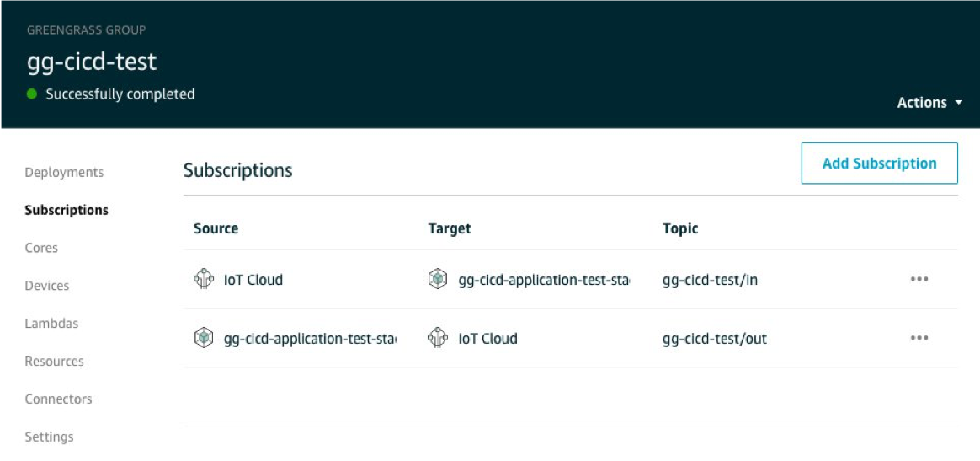Click the gg-cicd-application-test source in the second row
Viewport: 980px width, 461px height.
coord(310,339)
